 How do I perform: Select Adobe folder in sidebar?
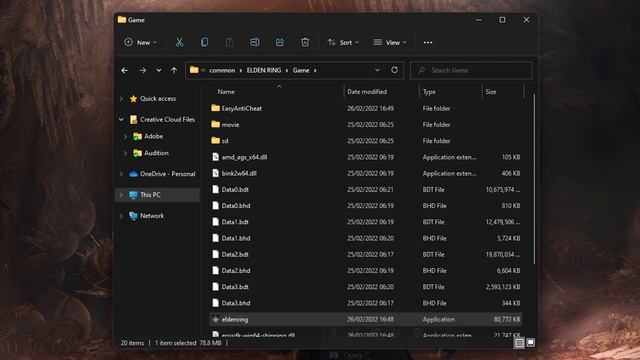[153, 136]
